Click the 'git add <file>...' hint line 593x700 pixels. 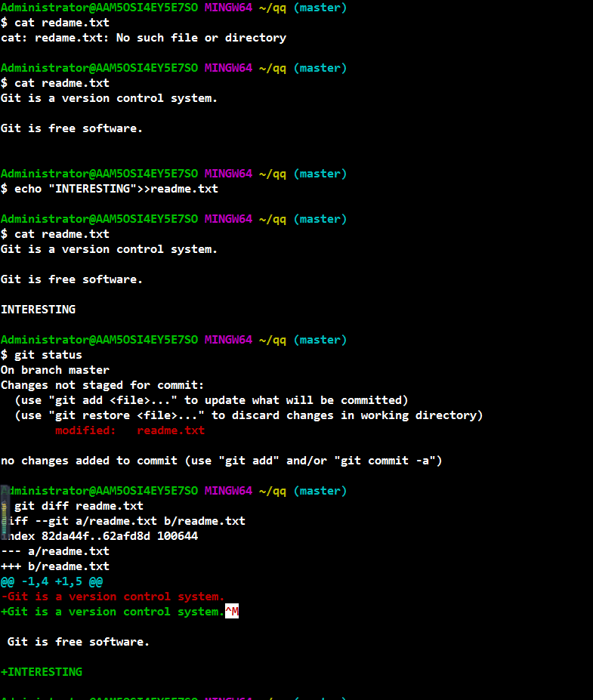tap(212, 400)
